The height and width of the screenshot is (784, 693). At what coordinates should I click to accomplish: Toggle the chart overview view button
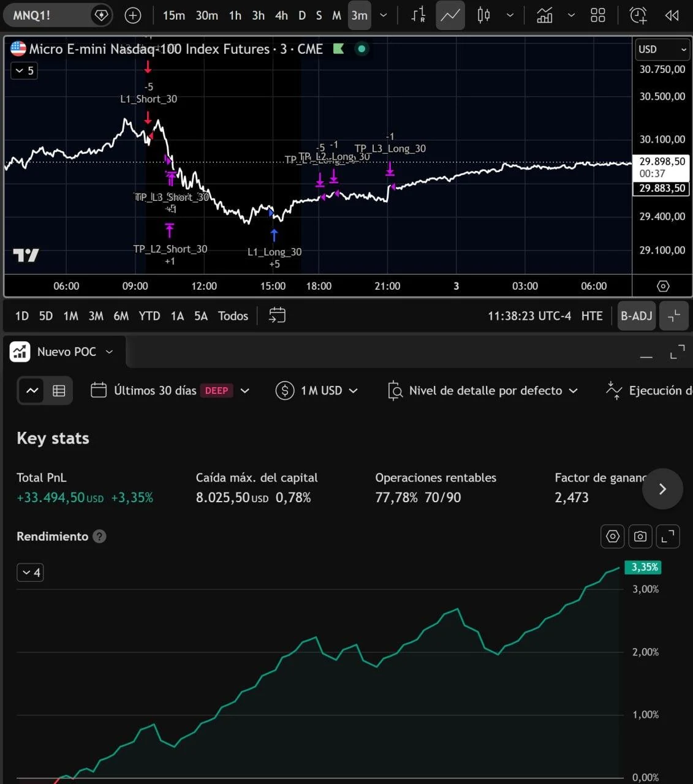[x=32, y=391]
